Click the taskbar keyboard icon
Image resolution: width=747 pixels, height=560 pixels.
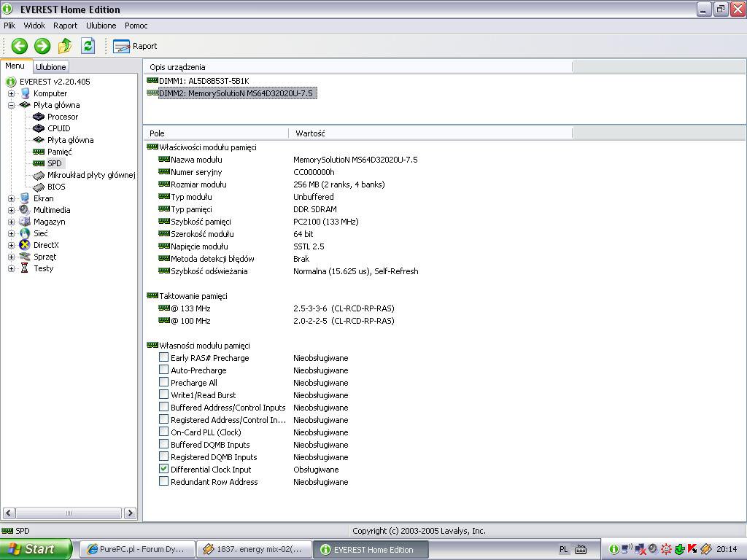(581, 550)
